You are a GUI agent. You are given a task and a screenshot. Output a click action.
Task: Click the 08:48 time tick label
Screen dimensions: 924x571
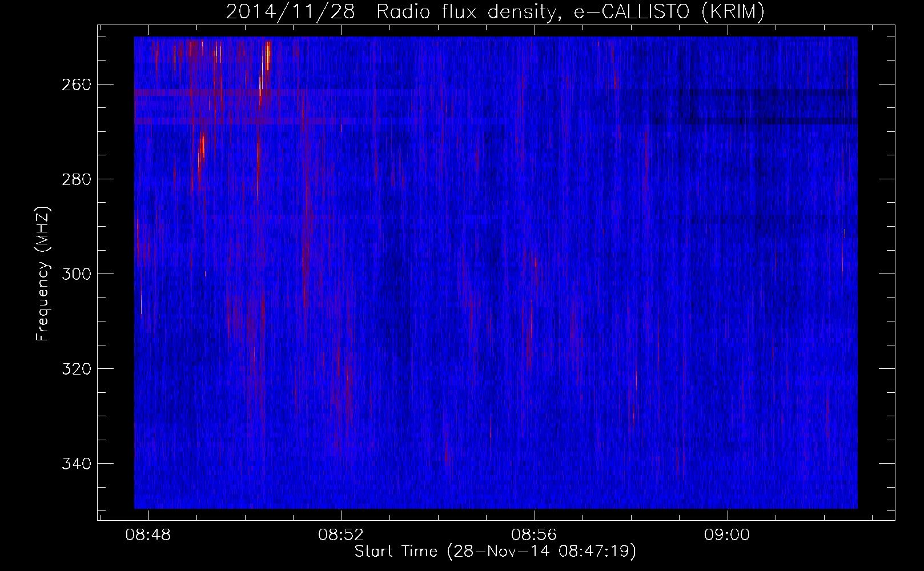(148, 535)
